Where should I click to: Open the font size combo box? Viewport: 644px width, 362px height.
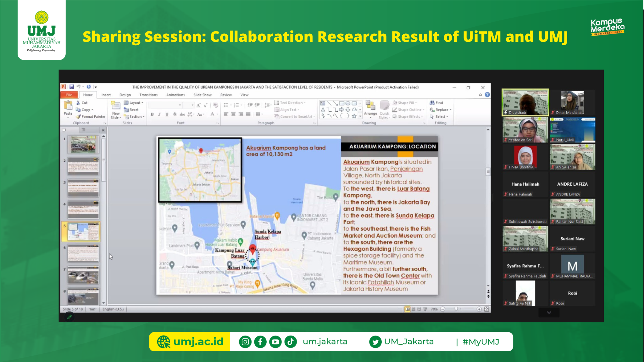tap(189, 105)
